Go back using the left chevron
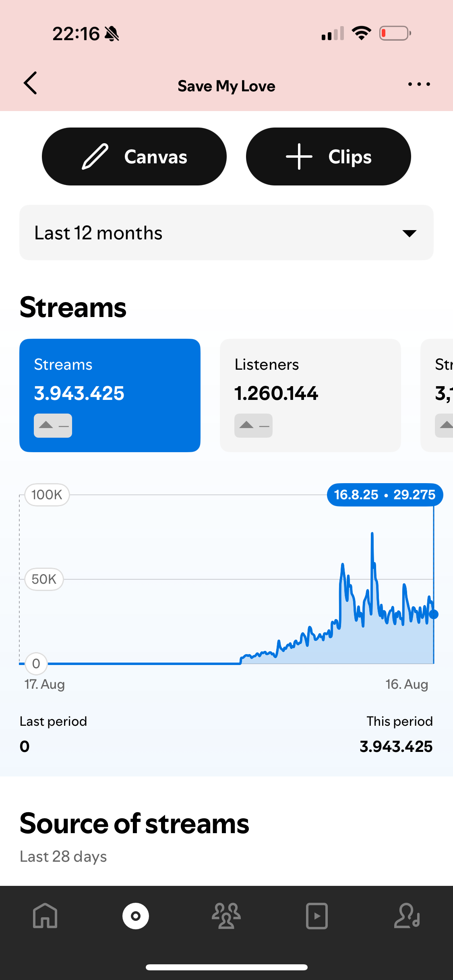Image resolution: width=453 pixels, height=980 pixels. pos(31,83)
